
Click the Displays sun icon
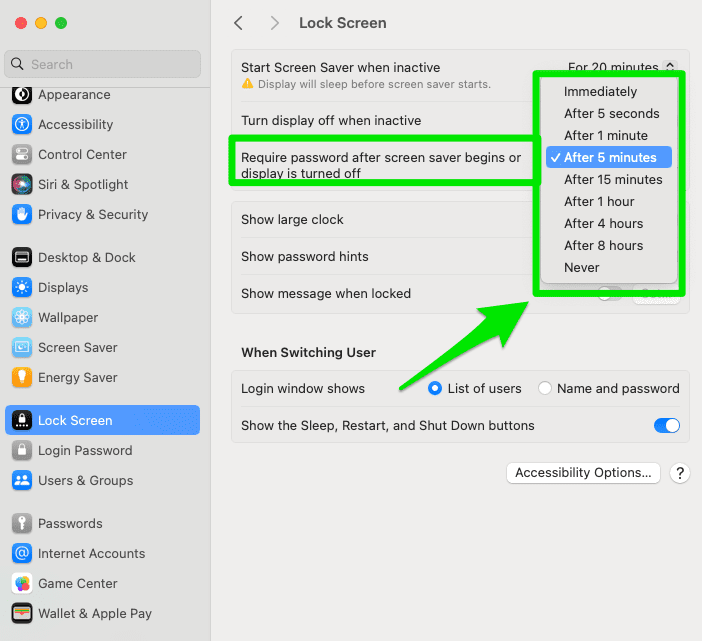pyautogui.click(x=22, y=288)
